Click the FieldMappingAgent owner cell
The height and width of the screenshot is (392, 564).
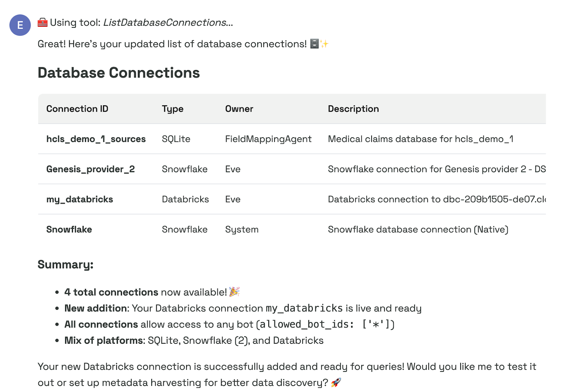click(268, 139)
